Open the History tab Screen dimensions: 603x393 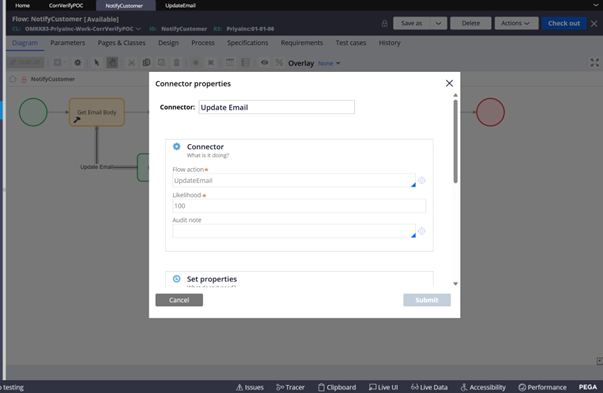390,43
